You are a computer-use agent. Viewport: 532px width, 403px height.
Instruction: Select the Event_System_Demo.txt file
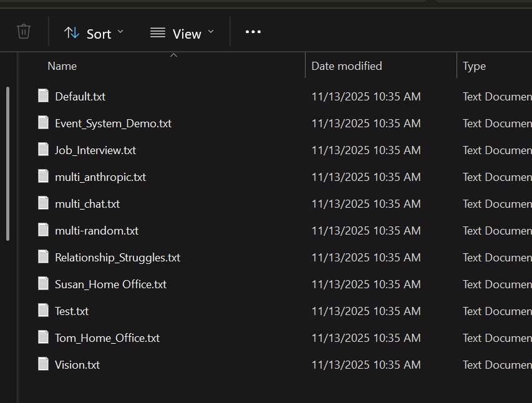[x=113, y=123]
